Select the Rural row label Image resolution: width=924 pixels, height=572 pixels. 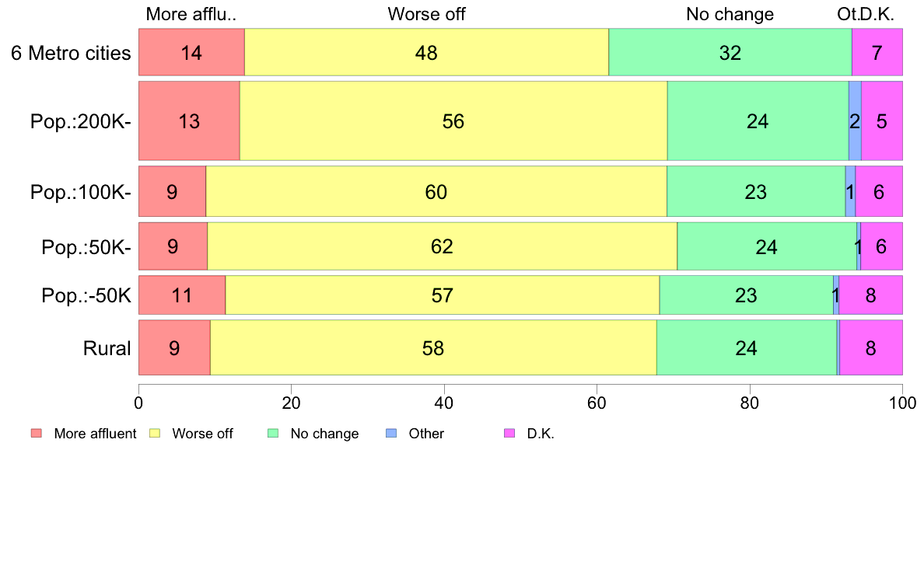107,348
